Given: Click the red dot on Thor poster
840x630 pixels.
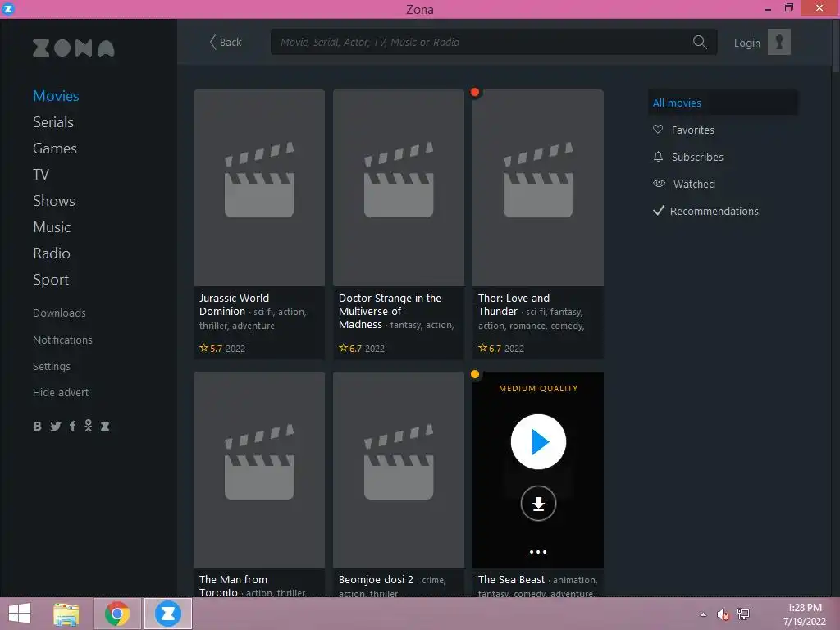Looking at the screenshot, I should (x=475, y=92).
